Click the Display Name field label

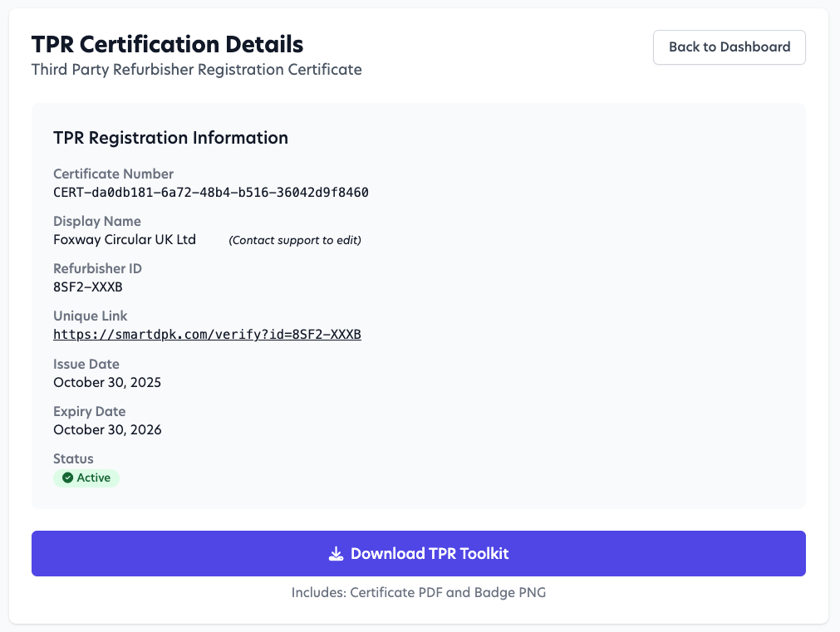coord(97,221)
